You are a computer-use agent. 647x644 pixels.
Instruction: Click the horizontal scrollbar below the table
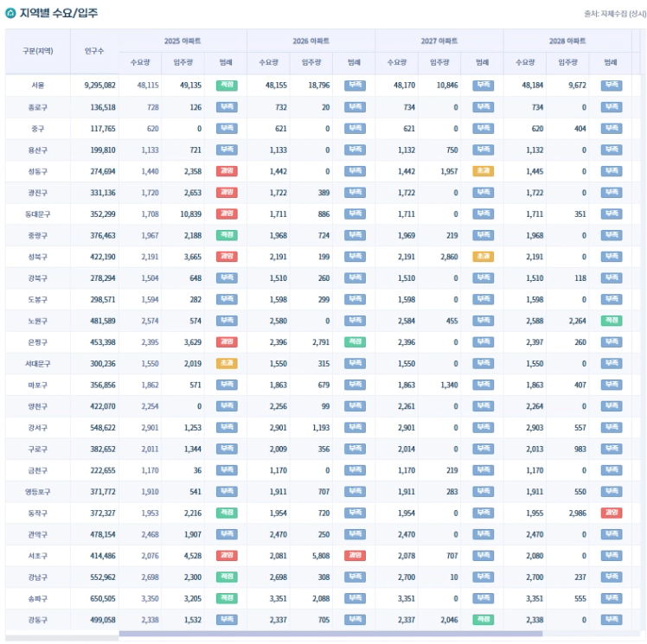pos(330,634)
